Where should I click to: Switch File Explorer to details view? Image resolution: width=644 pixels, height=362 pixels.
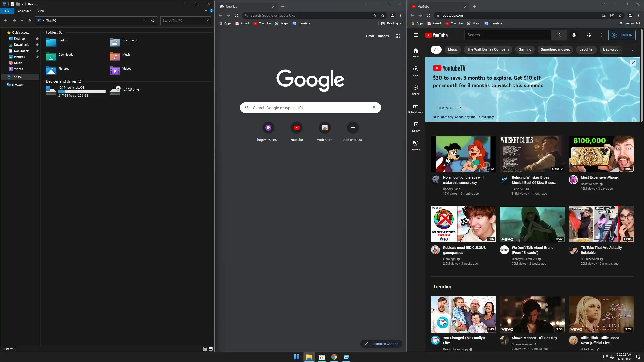pyautogui.click(x=205, y=349)
